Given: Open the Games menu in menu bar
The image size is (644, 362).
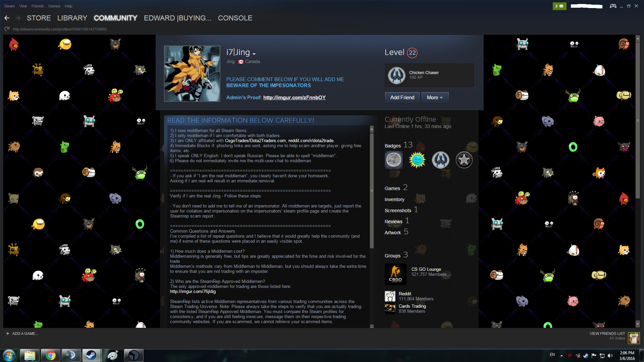Looking at the screenshot, I should pos(54,6).
